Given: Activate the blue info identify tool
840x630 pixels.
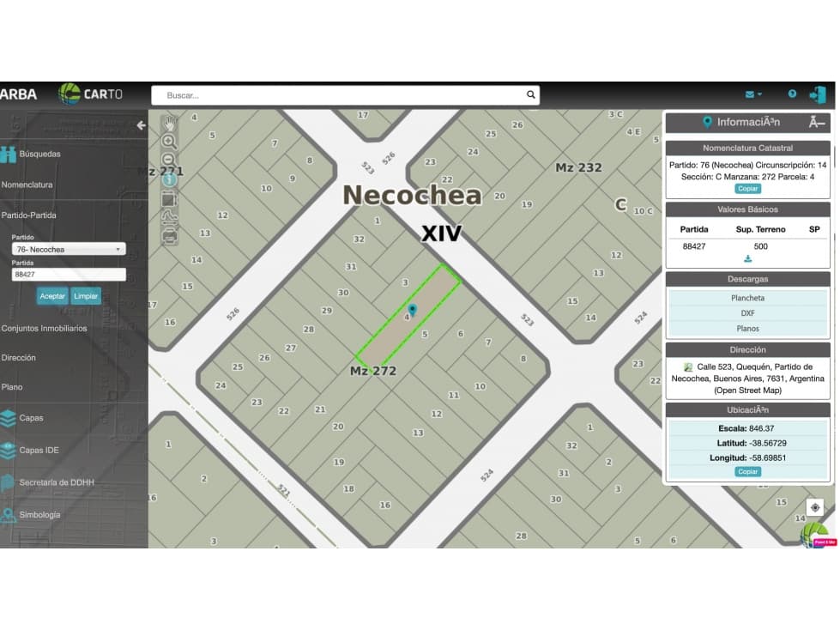Looking at the screenshot, I should (x=170, y=179).
